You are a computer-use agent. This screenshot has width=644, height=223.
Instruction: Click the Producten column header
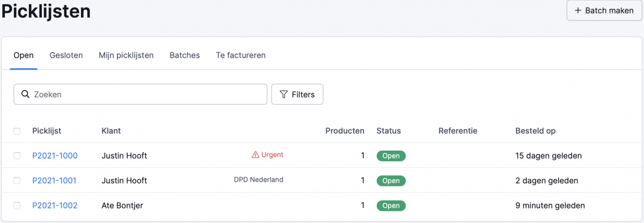coord(345,131)
